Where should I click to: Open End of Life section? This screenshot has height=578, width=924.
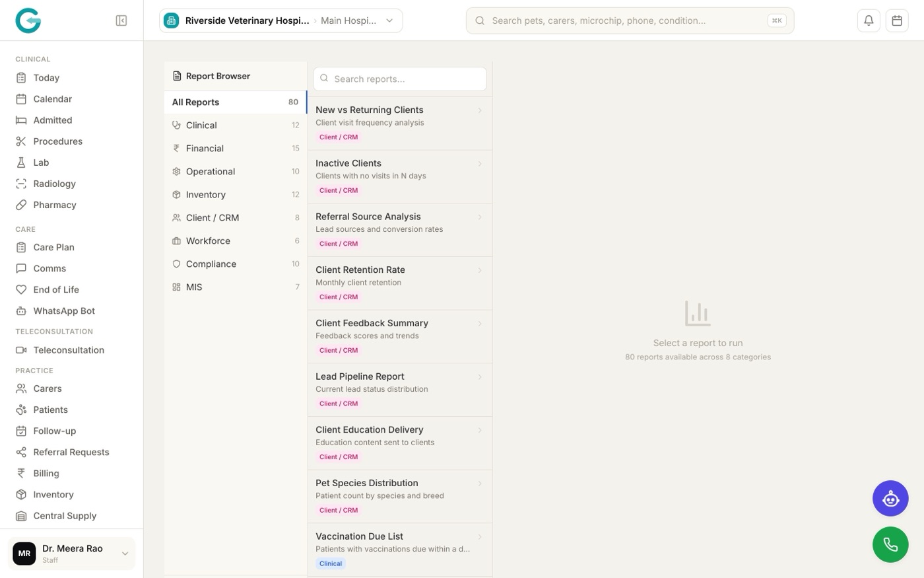[x=71, y=289]
